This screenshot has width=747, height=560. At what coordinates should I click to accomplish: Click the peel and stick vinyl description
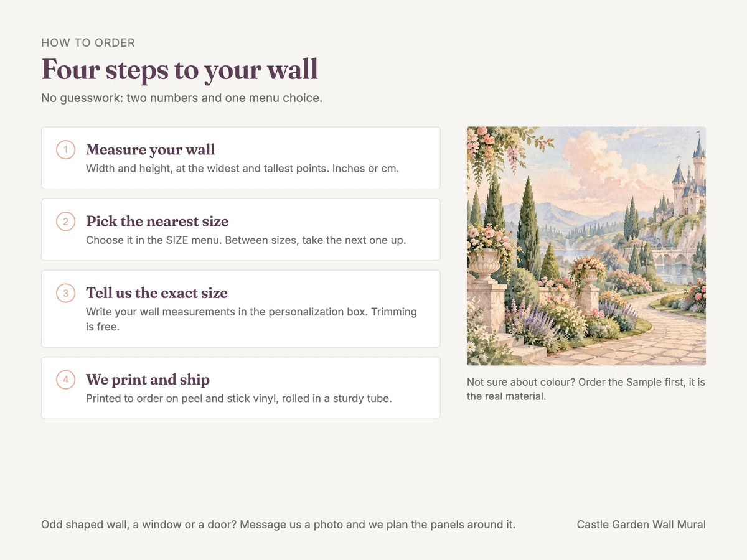coord(239,398)
